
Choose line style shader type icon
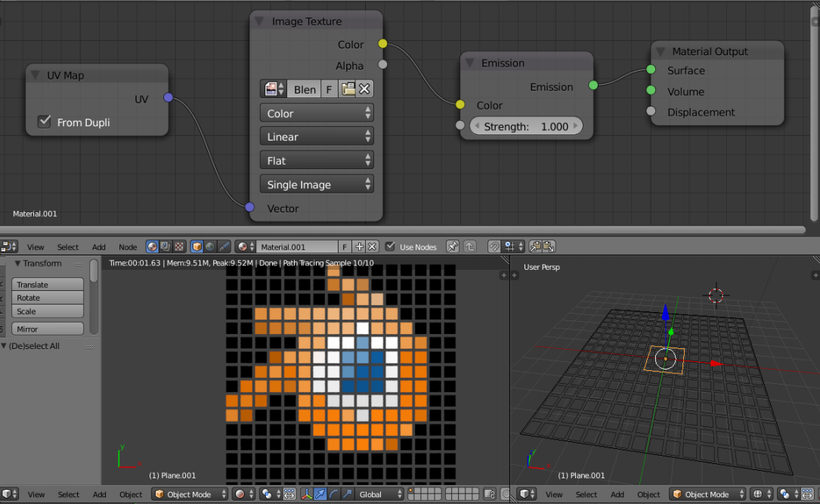point(224,246)
